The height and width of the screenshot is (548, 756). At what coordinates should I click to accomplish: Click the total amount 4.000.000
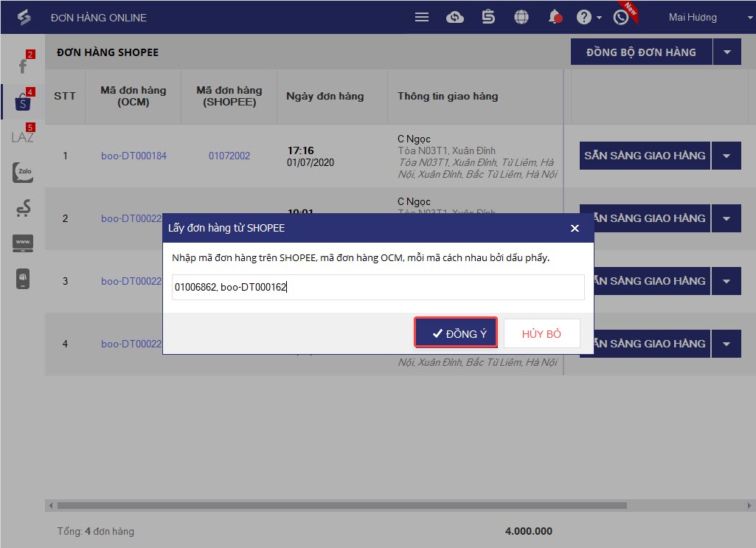[x=528, y=531]
